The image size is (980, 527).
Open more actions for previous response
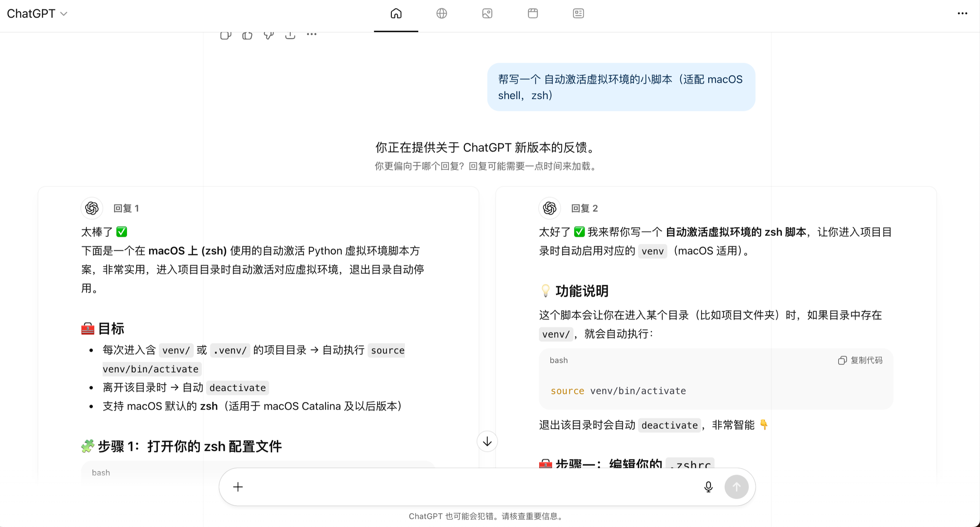tap(312, 34)
